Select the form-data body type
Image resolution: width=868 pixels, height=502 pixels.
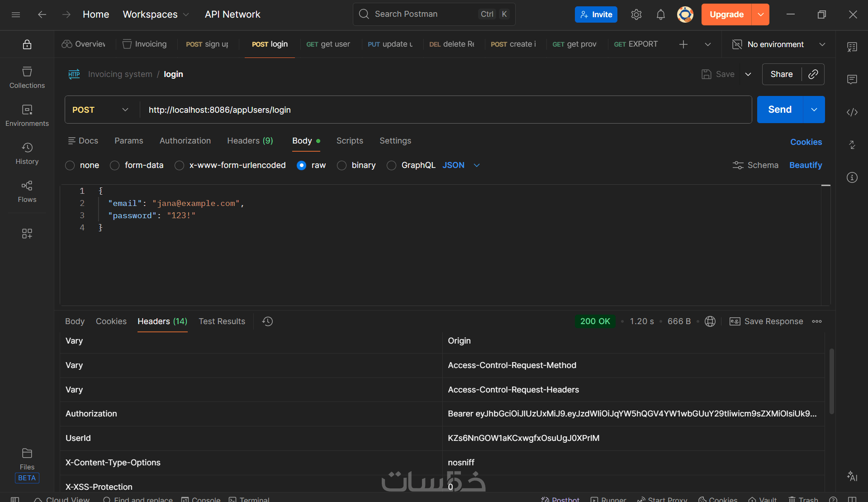[115, 166]
